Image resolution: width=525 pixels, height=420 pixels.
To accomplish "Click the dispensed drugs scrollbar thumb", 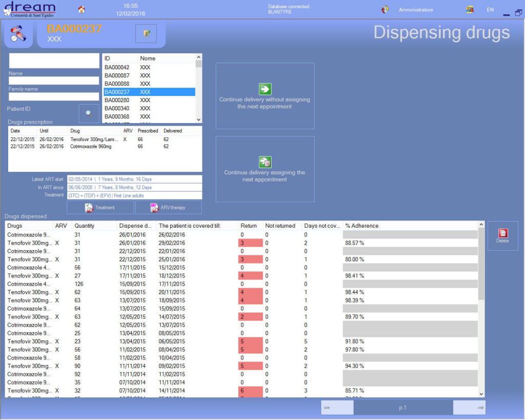I will click(x=481, y=264).
